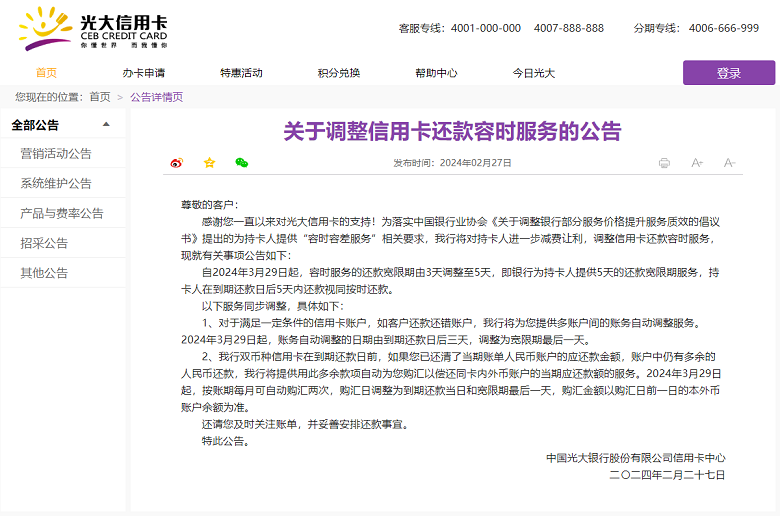Select 产品与费率公告 in sidebar
Viewport: 780px width, 516px height.
tap(63, 213)
